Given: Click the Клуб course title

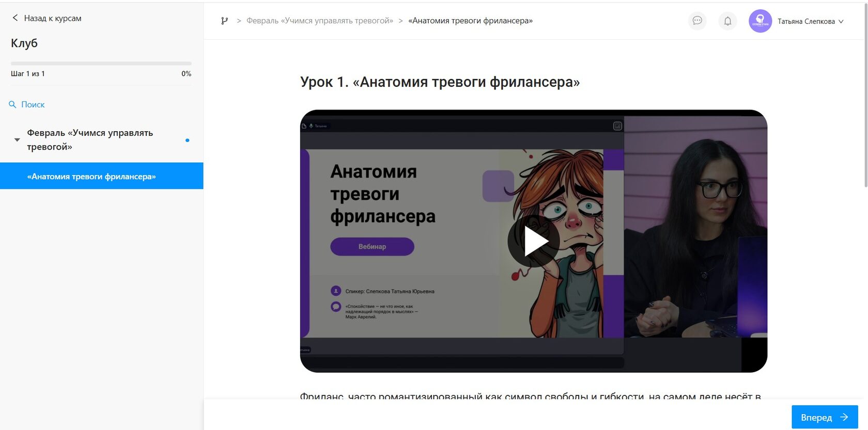Looking at the screenshot, I should [x=24, y=43].
